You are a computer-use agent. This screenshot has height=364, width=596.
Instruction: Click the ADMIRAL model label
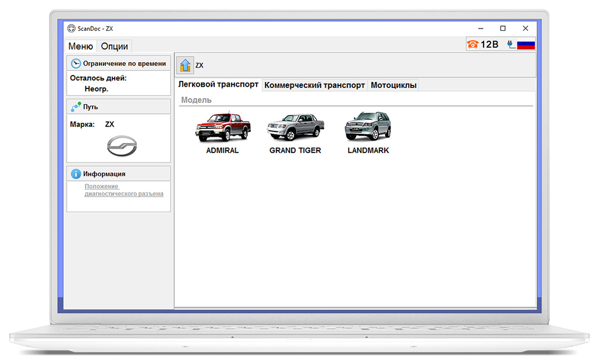coord(222,151)
